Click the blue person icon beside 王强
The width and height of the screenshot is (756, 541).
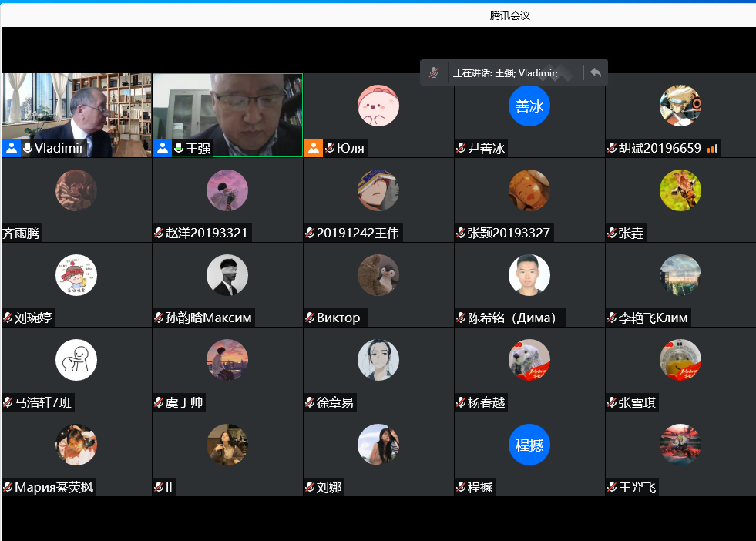click(163, 148)
